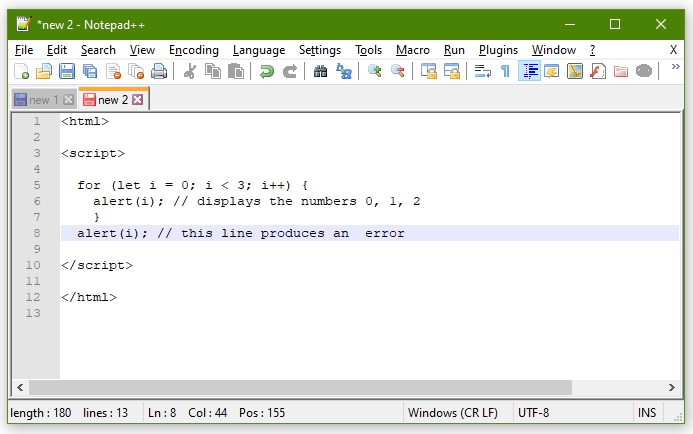Open the Settings menu
Image resolution: width=693 pixels, height=434 pixels.
pos(320,50)
